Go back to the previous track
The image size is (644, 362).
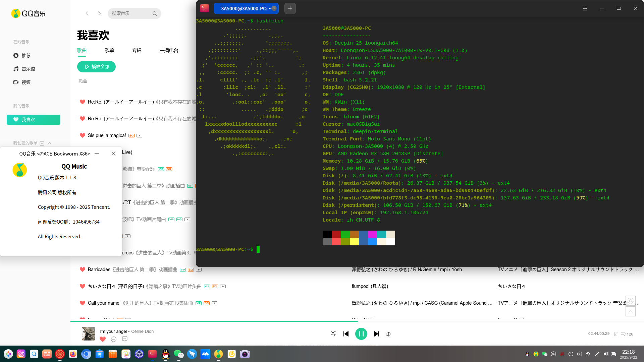tap(346, 334)
